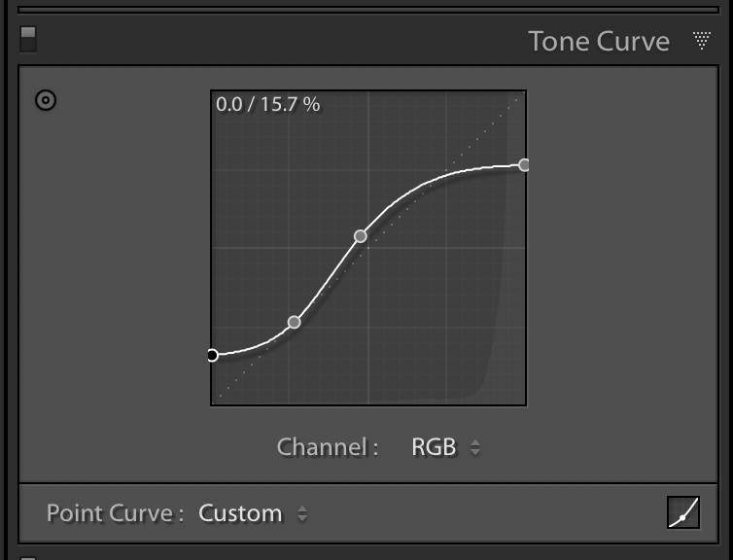
Task: Click the Channel label
Action: tap(328, 447)
